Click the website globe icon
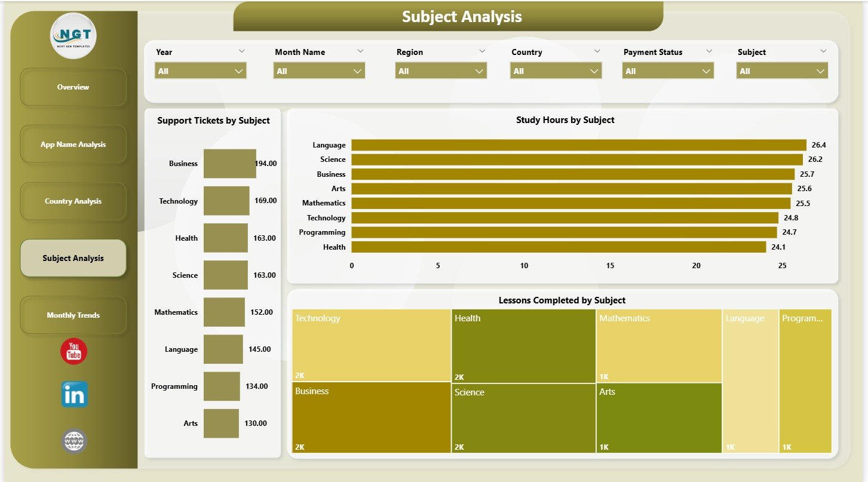Image resolution: width=868 pixels, height=482 pixels. coord(73,441)
